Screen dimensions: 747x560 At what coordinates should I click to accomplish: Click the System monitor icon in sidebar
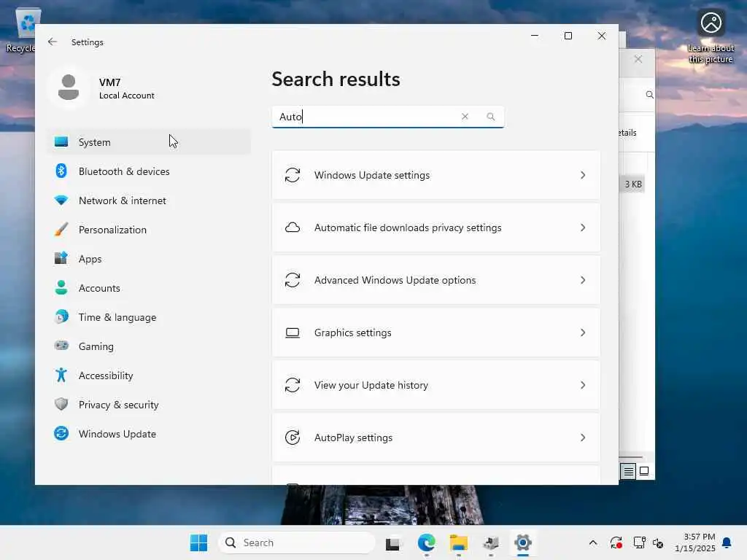tap(61, 142)
